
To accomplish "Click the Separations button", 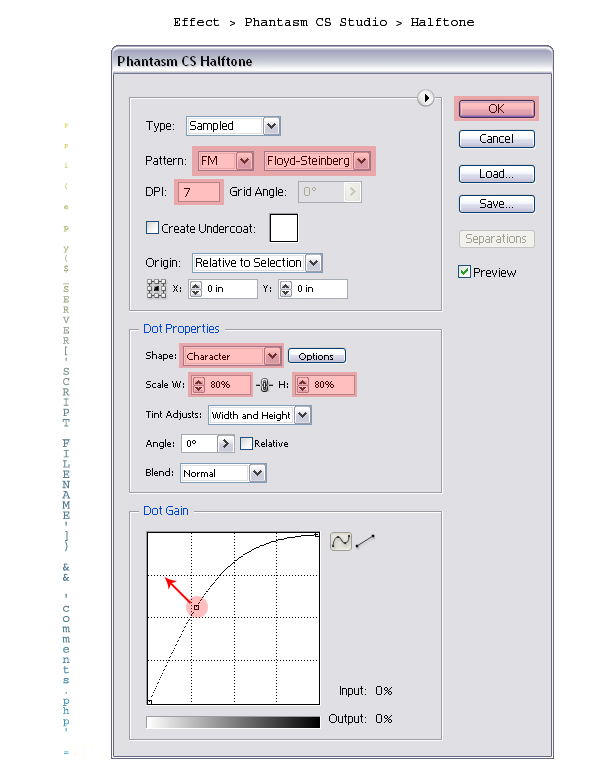I will [497, 239].
